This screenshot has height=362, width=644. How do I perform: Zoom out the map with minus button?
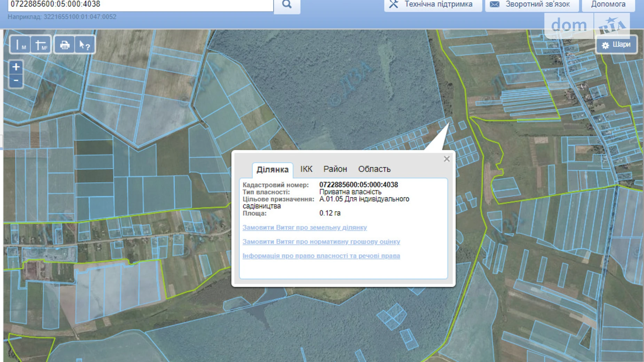tap(16, 81)
